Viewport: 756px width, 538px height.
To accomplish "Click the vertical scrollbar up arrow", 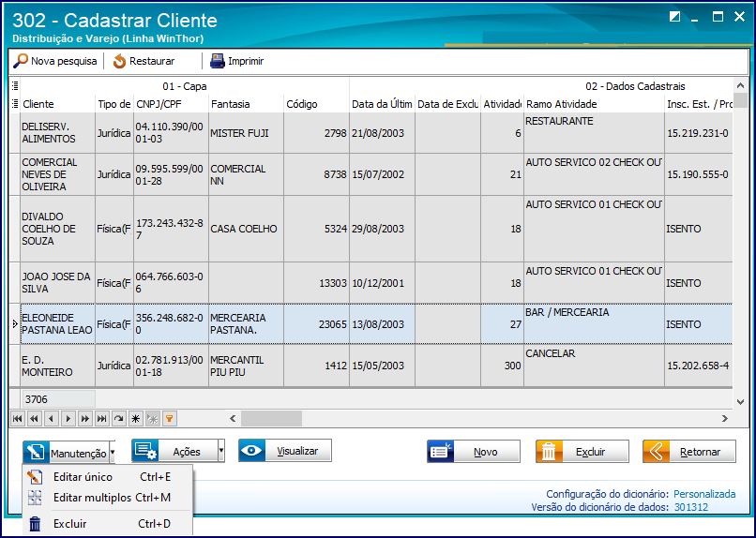I will click(x=741, y=85).
